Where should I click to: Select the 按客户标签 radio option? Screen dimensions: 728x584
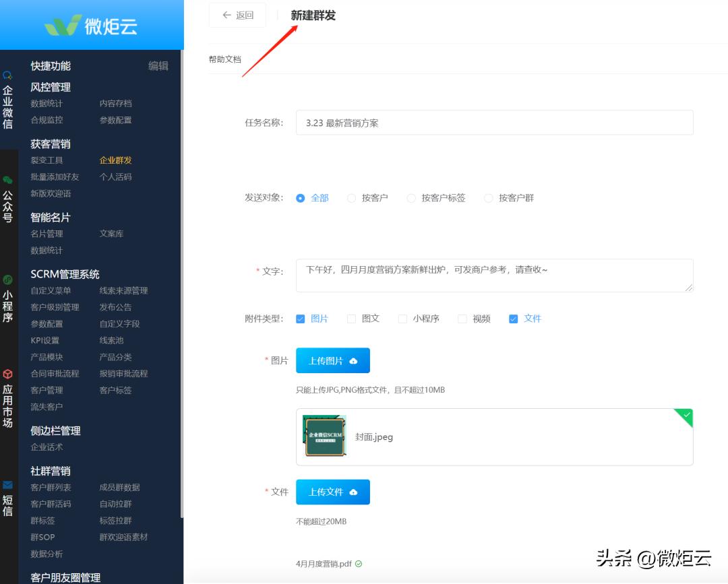[x=411, y=198]
